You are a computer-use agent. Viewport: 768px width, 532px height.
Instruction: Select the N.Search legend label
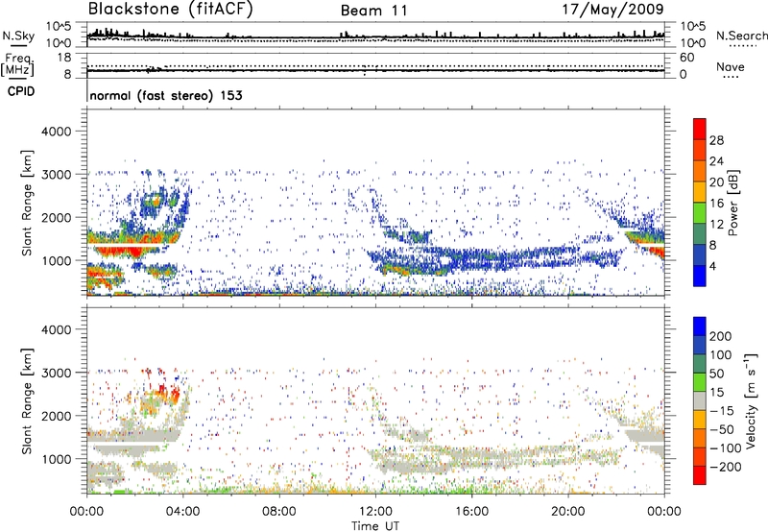(x=741, y=36)
